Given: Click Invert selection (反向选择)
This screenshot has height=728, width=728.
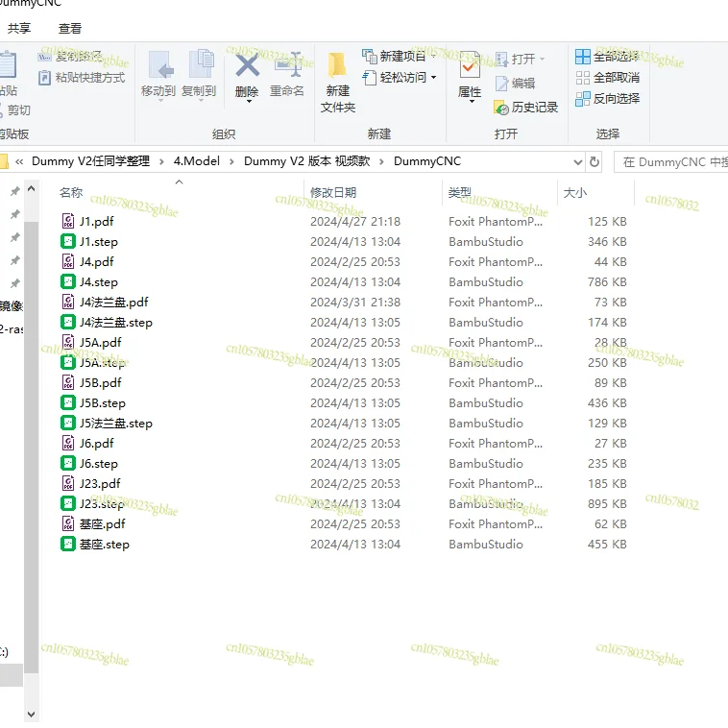Looking at the screenshot, I should (607, 98).
